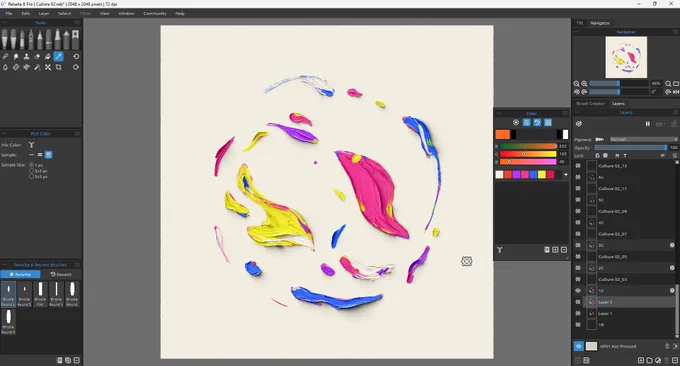Open the Community menu
The image size is (680, 366).
(155, 13)
